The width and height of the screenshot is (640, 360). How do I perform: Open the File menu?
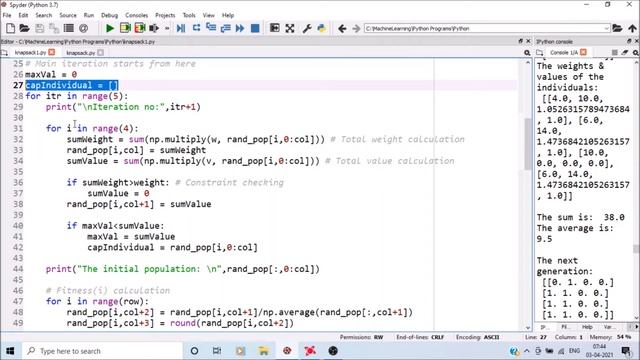(x=7, y=15)
